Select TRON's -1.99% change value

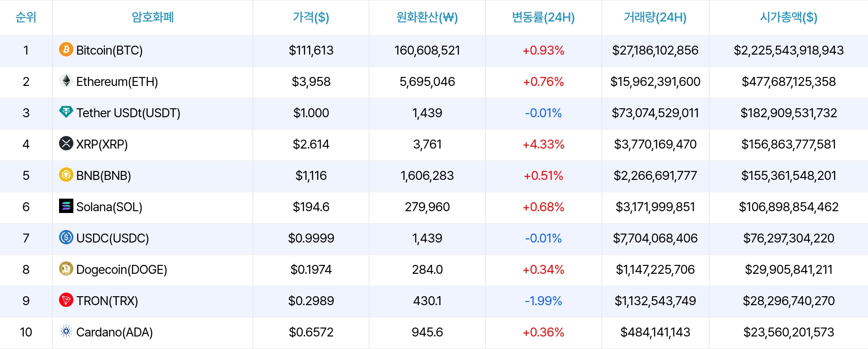tap(543, 301)
